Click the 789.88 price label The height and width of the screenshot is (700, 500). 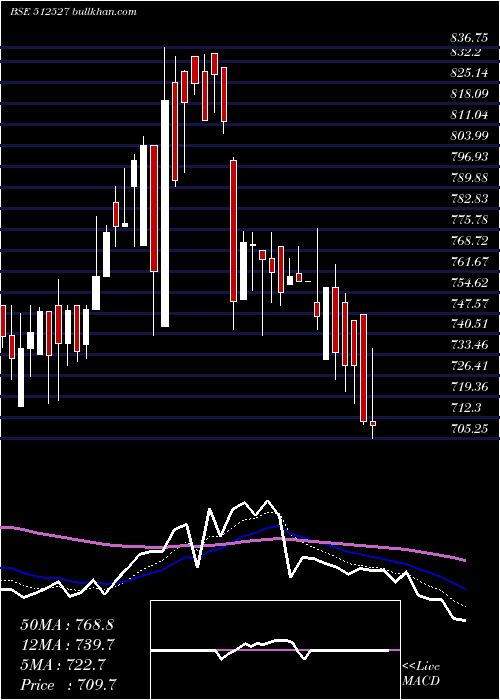[x=469, y=178]
